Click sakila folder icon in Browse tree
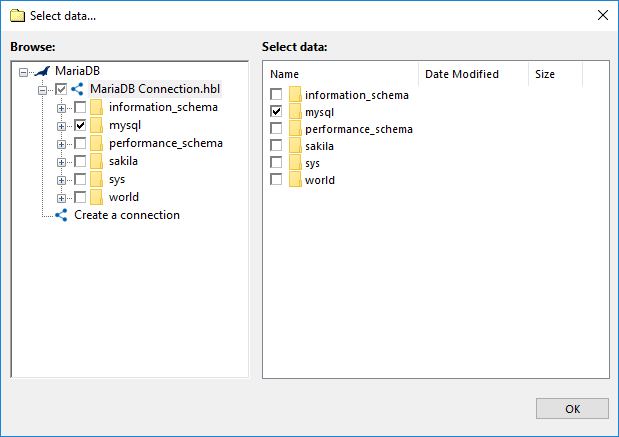The image size is (619, 437). point(96,161)
